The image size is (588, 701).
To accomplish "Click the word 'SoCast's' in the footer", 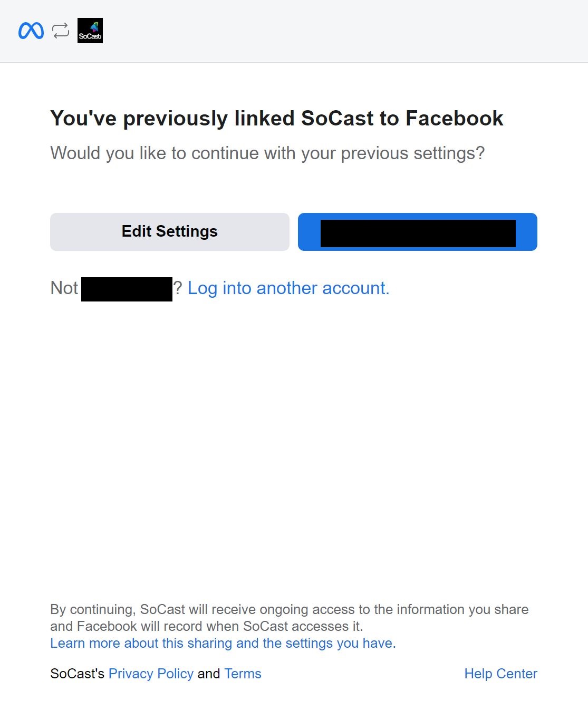I will click(78, 674).
